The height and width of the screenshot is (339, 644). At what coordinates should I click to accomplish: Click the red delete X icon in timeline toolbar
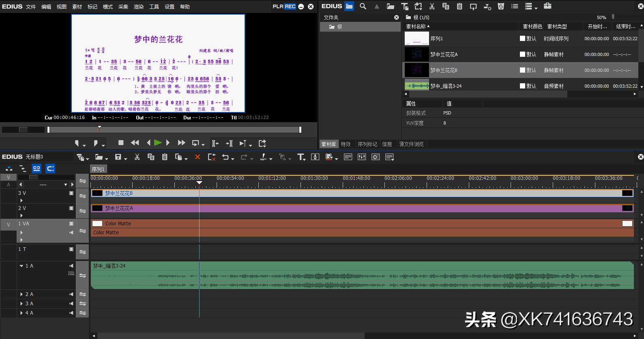197,157
